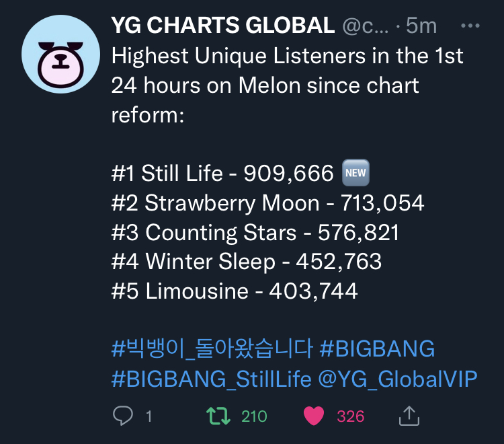Open the 5m tweet timestamp
This screenshot has width=504, height=444.
(x=421, y=25)
